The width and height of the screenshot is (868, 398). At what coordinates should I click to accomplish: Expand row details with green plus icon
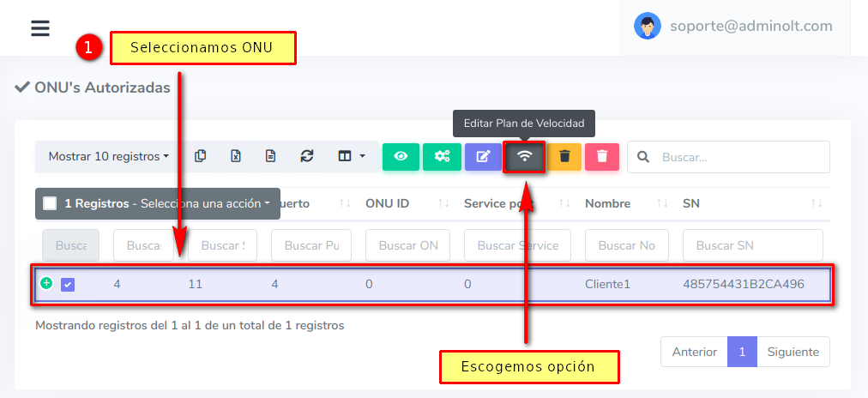[x=46, y=282]
